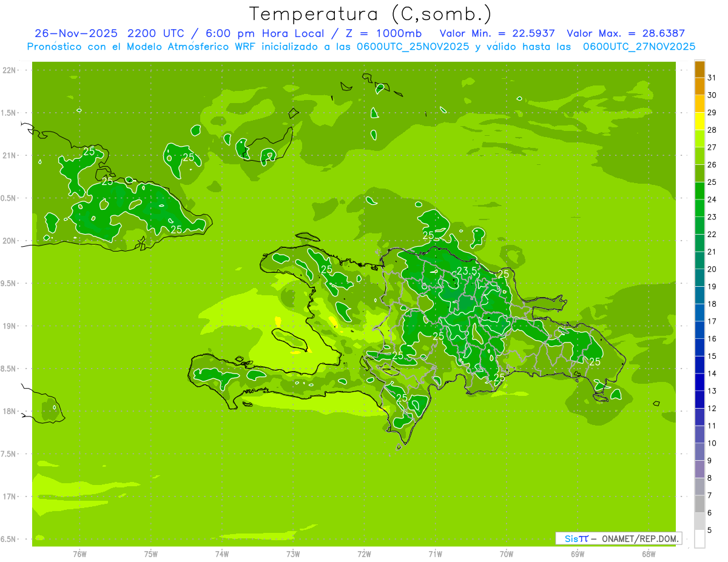
Task: Click 'Valor Min. = 22.5937' text
Action: (x=497, y=33)
